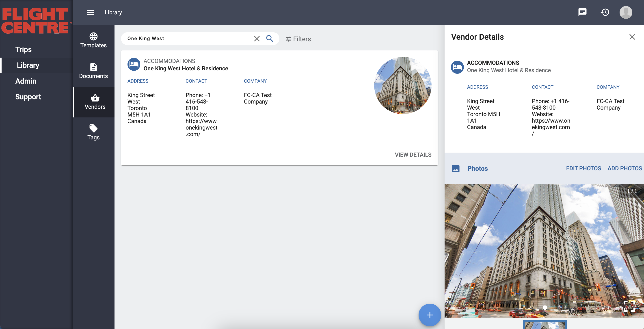Click the add plus floating button
The height and width of the screenshot is (329, 644).
(430, 315)
